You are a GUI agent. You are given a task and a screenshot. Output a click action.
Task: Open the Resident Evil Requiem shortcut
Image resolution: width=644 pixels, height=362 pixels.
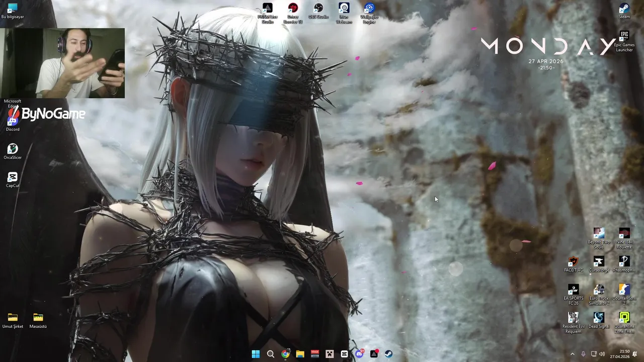(x=573, y=323)
